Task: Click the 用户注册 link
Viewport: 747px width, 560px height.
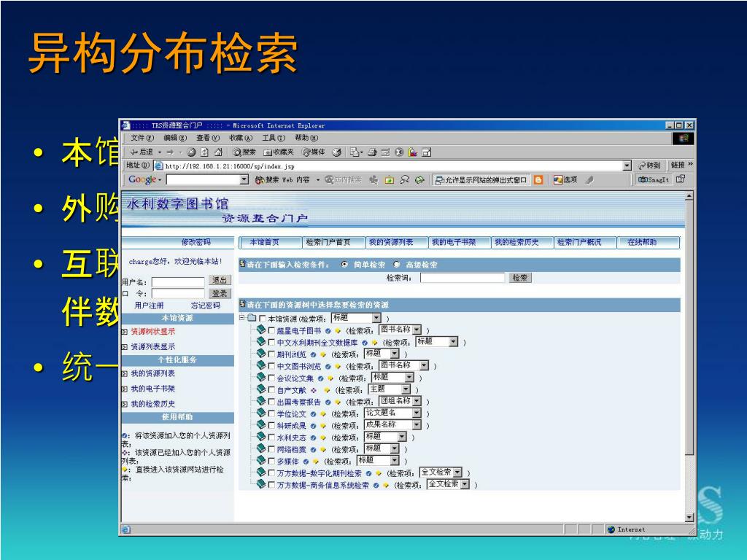Action: point(149,306)
